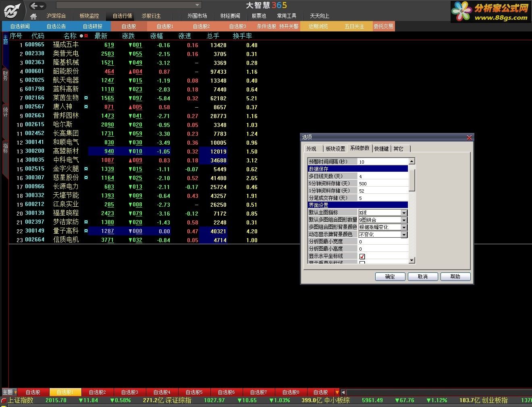Open the 外围市场 menu
The width and height of the screenshot is (532, 407).
(x=197, y=16)
